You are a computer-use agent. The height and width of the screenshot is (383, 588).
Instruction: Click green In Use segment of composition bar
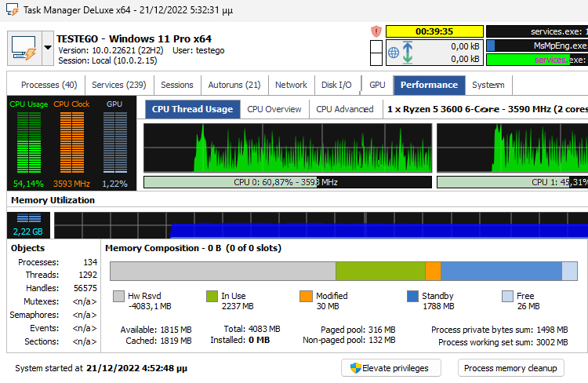pos(380,271)
